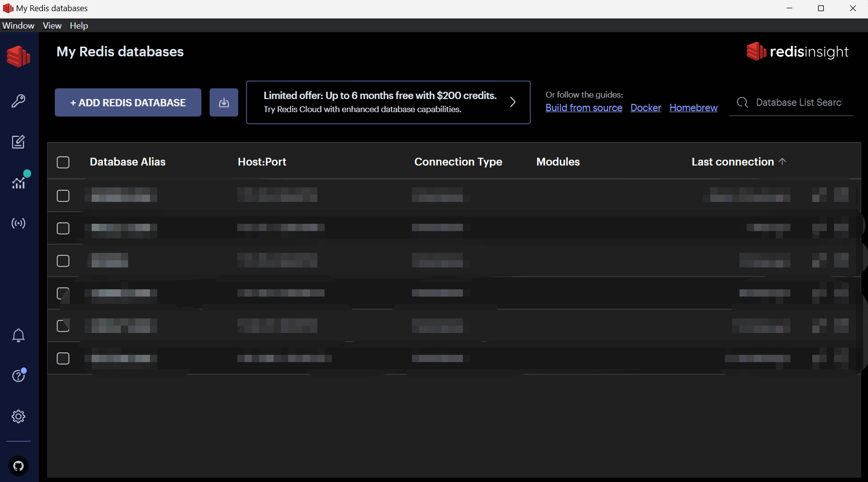Maximize the RedisInsight window
Screen dimensions: 868x482
pos(821,8)
